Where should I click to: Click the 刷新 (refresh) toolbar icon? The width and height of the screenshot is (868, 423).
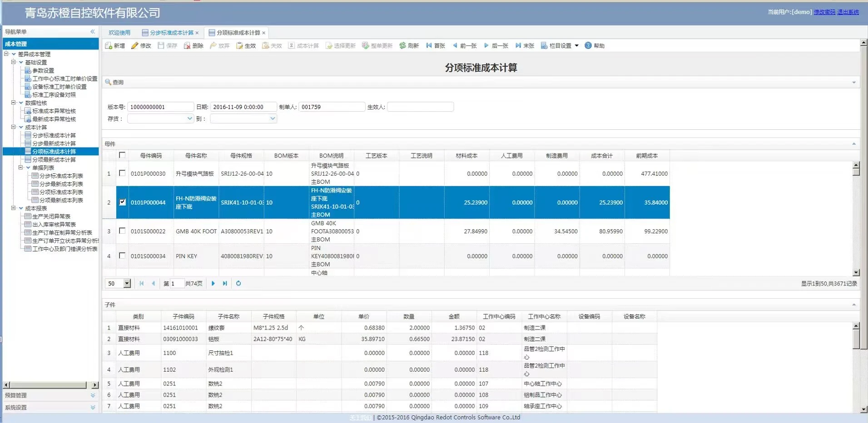402,45
